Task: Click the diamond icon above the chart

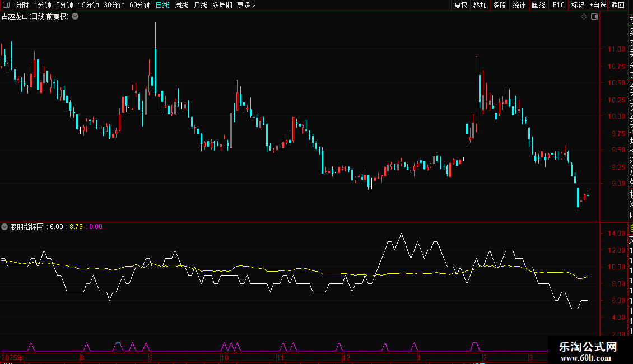Action: pyautogui.click(x=584, y=17)
